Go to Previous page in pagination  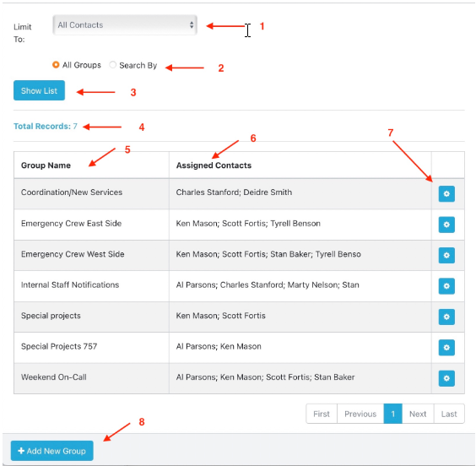coord(360,414)
